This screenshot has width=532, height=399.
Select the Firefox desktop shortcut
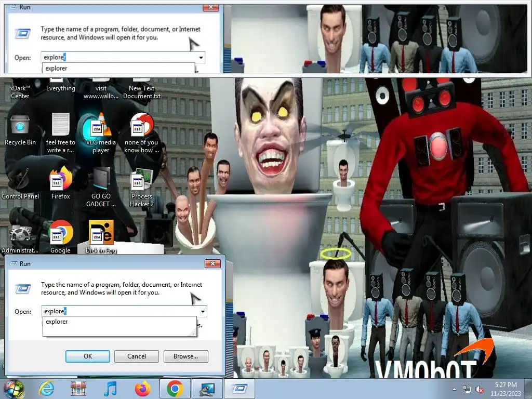coord(60,183)
